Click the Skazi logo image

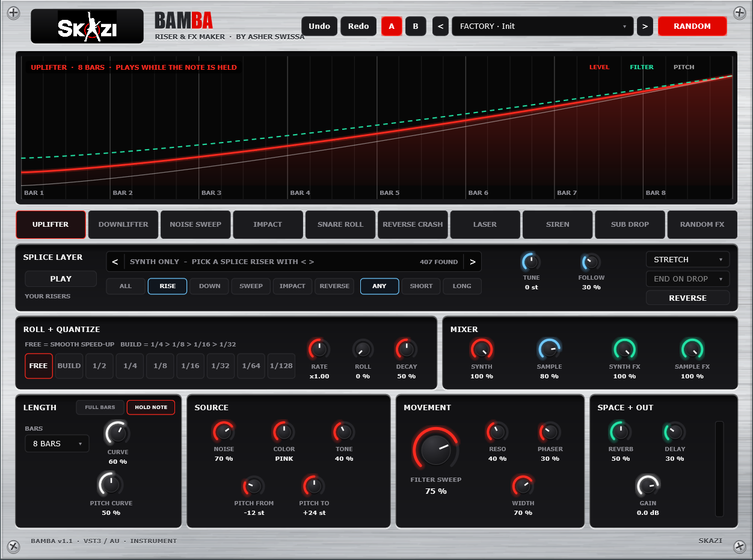pyautogui.click(x=87, y=26)
